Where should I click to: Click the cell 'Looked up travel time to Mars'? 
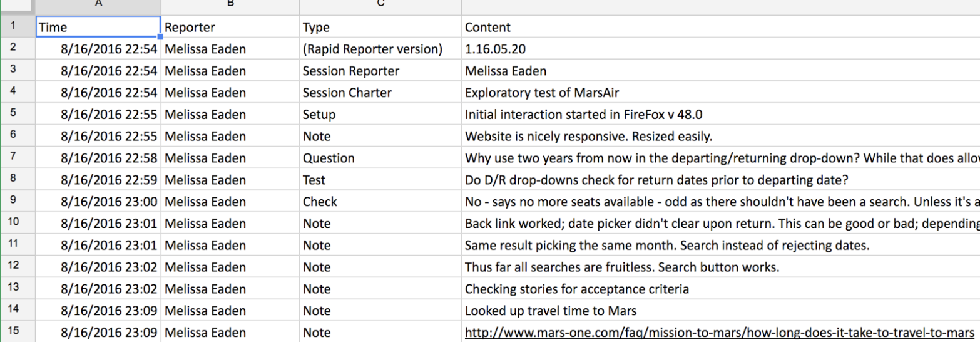[x=721, y=310]
